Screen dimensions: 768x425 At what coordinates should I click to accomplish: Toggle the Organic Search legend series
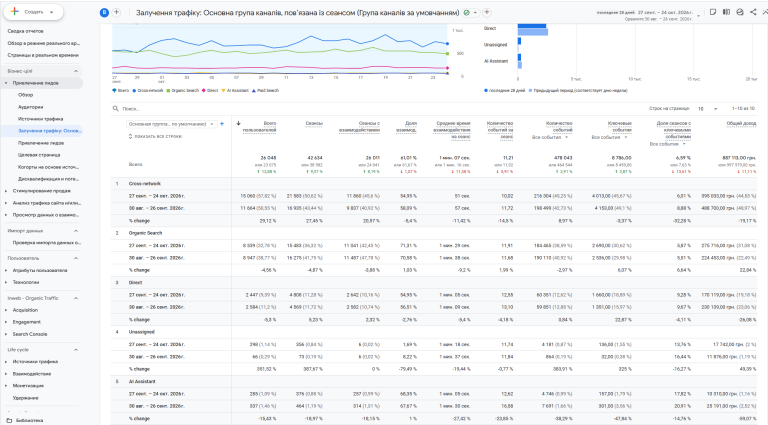point(182,91)
